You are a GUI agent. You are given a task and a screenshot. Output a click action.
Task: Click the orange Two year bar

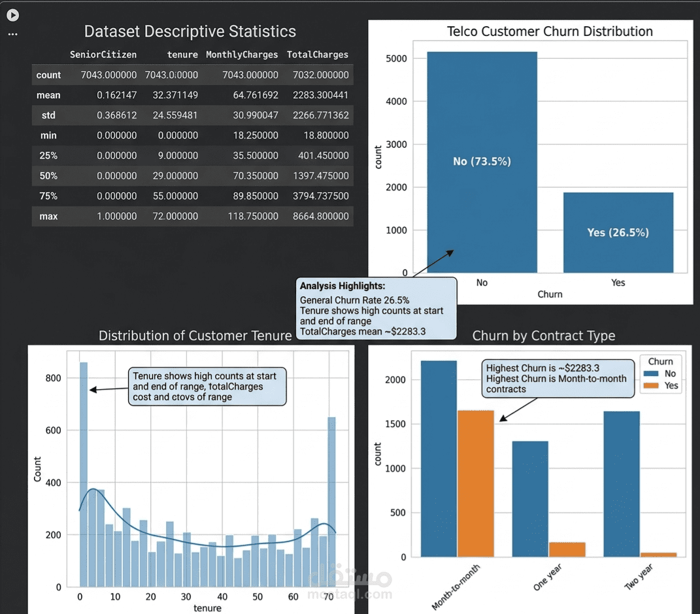pos(658,554)
